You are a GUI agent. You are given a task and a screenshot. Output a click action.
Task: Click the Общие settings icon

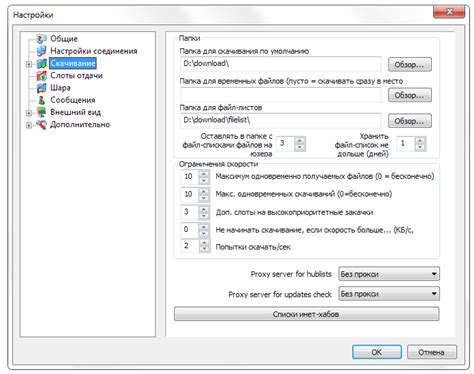tap(41, 39)
